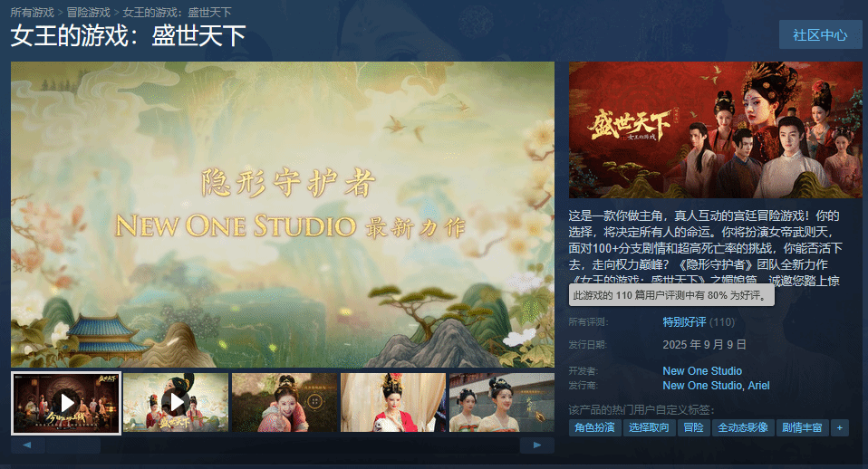Image resolution: width=868 pixels, height=469 pixels.
Task: Select the 角色扮演 tag
Action: click(x=595, y=427)
